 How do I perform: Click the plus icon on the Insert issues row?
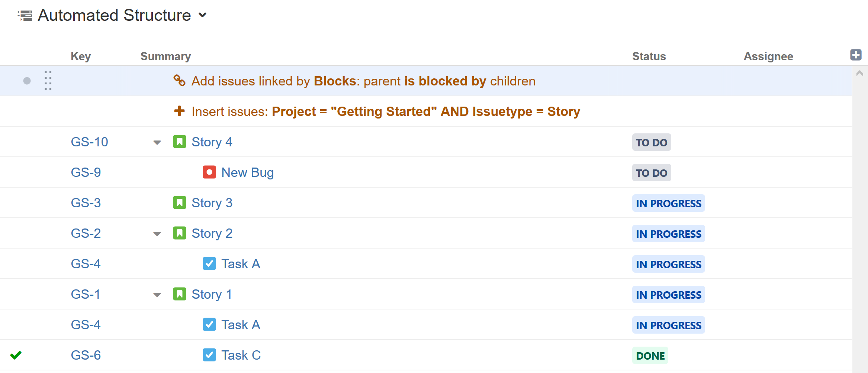(180, 111)
